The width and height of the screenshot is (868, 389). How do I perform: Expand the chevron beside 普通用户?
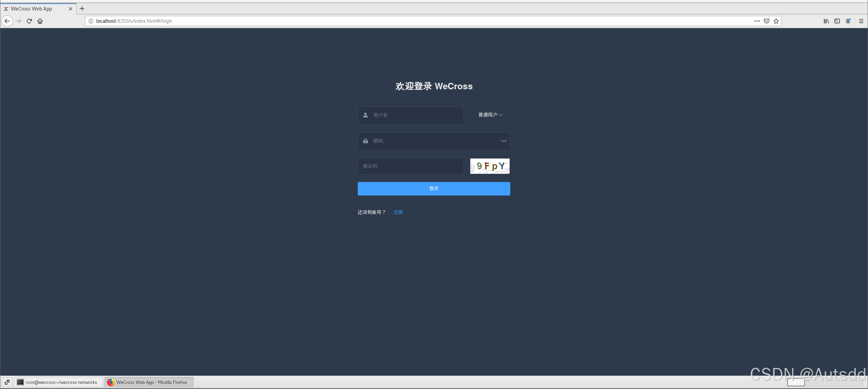pyautogui.click(x=501, y=115)
